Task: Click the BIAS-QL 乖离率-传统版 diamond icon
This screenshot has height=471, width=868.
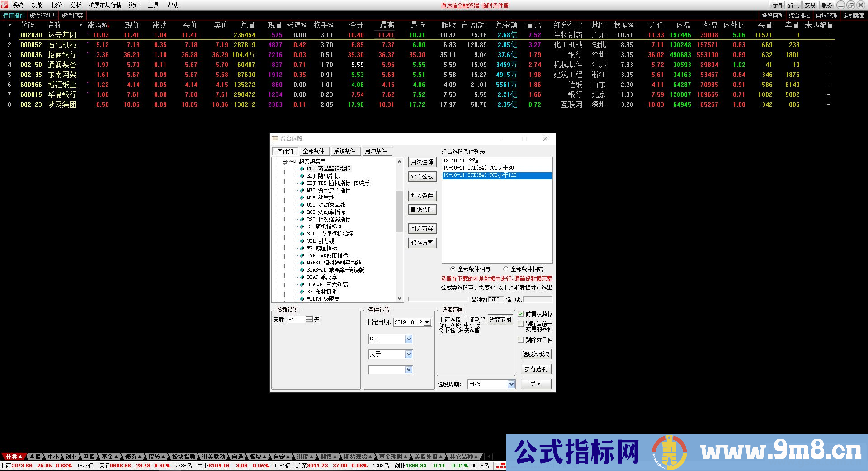Action: coord(302,270)
